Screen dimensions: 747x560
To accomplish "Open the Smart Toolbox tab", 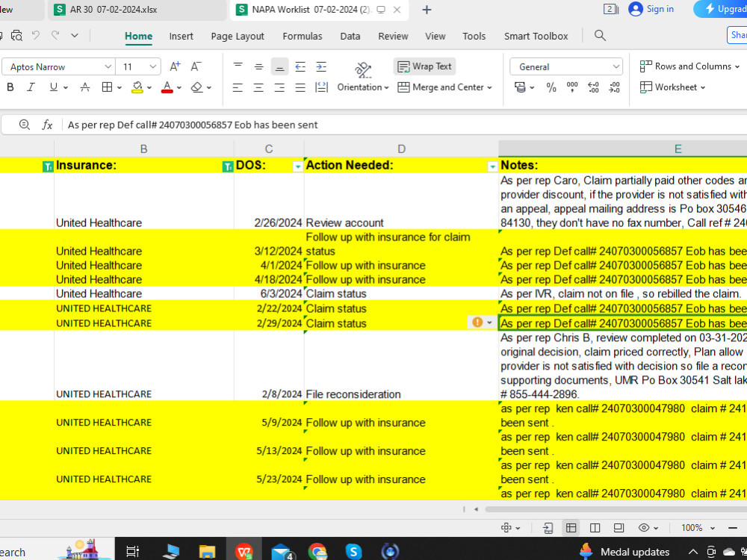I will (536, 36).
